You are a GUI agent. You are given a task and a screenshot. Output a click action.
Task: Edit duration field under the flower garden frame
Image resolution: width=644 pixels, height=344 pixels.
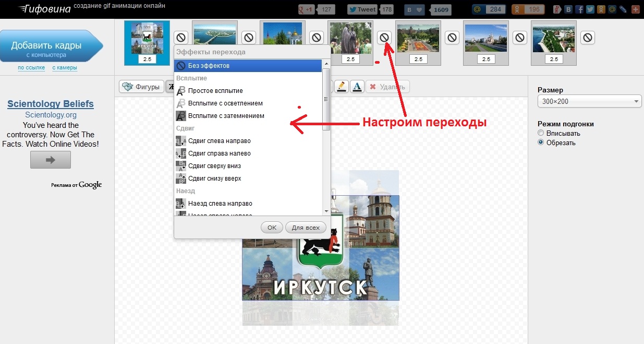(418, 60)
